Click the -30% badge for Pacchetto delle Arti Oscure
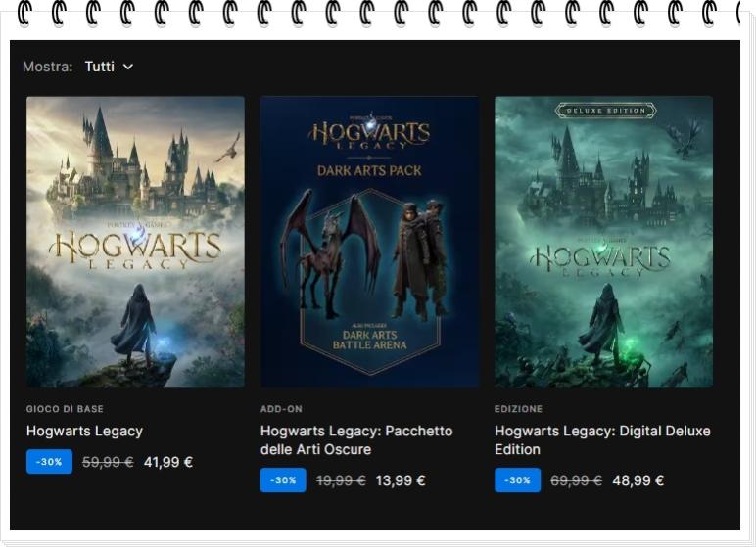 [x=283, y=480]
